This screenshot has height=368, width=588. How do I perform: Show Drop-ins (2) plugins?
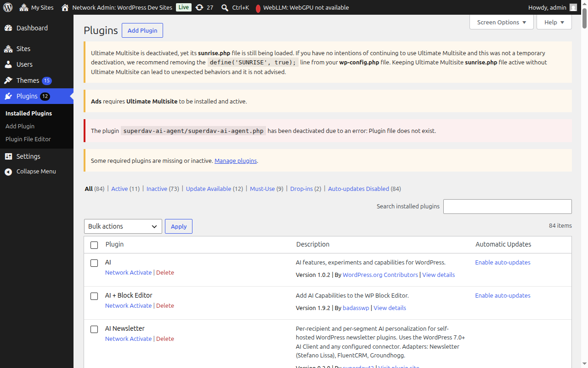click(x=305, y=189)
